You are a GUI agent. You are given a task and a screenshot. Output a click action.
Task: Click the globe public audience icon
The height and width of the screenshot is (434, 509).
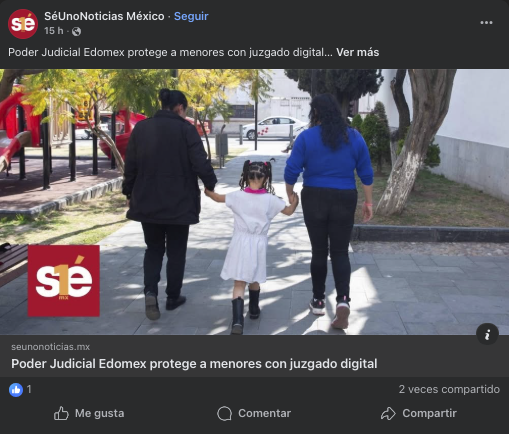(76, 31)
